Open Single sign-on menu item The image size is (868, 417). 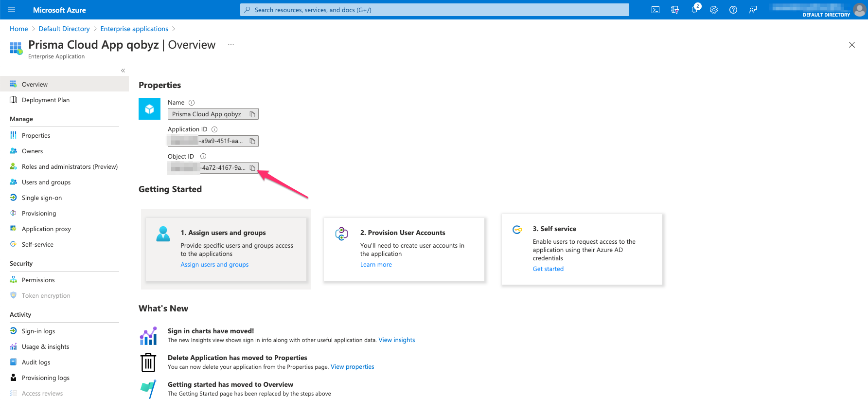click(x=42, y=198)
